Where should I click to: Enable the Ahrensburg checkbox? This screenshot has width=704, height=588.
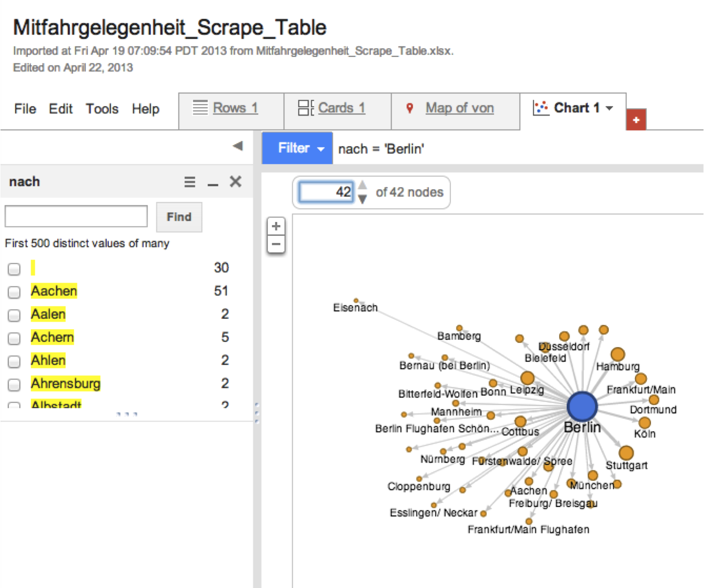pyautogui.click(x=14, y=385)
